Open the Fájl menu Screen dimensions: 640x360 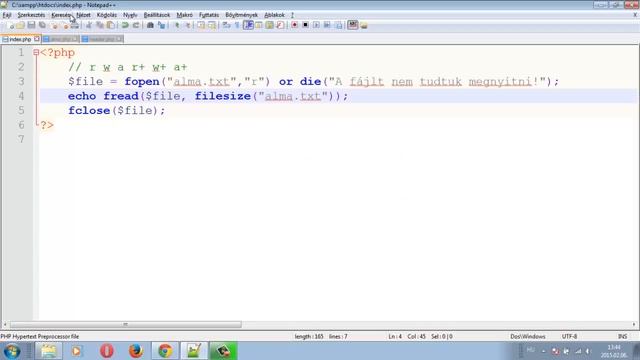7,15
